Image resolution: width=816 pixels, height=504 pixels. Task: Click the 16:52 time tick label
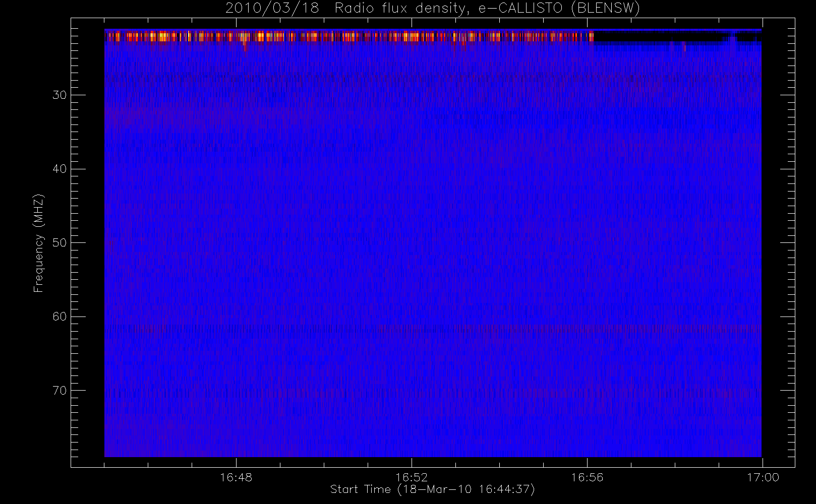click(412, 477)
